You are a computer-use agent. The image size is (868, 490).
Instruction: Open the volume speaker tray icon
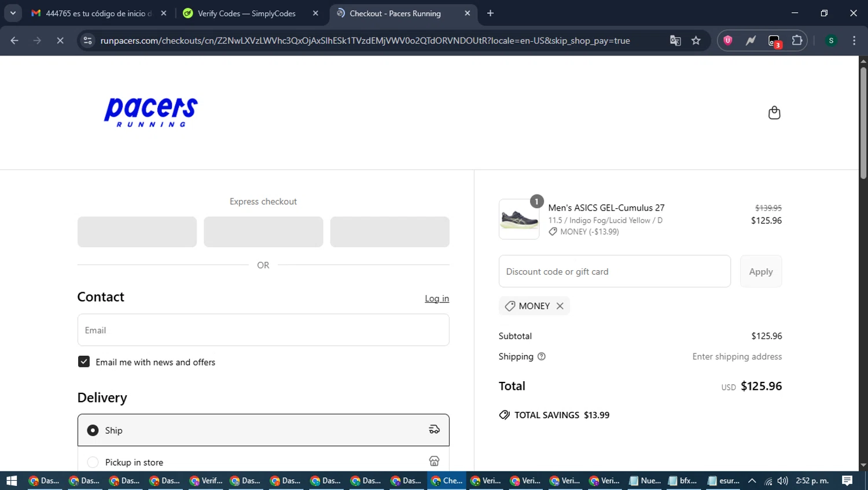tap(782, 481)
